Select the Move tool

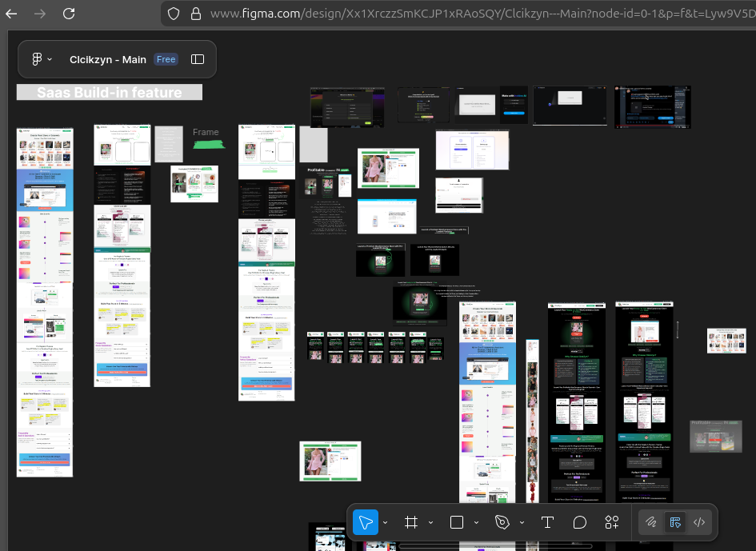click(366, 522)
